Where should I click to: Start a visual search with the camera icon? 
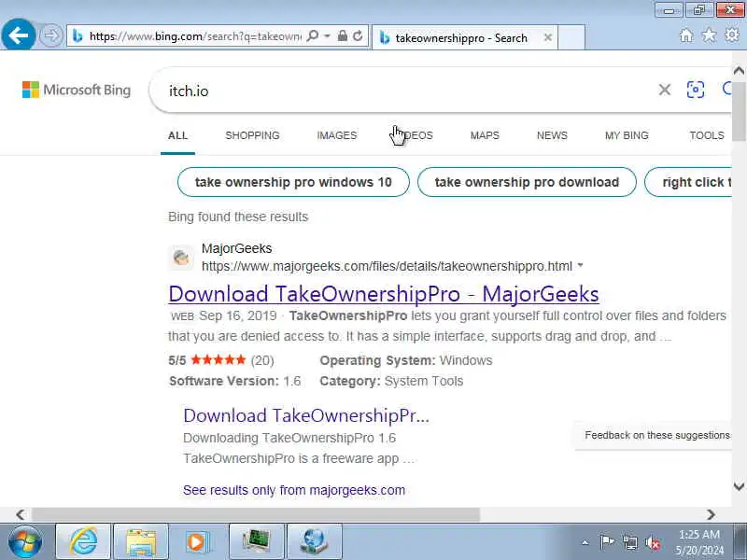(695, 90)
